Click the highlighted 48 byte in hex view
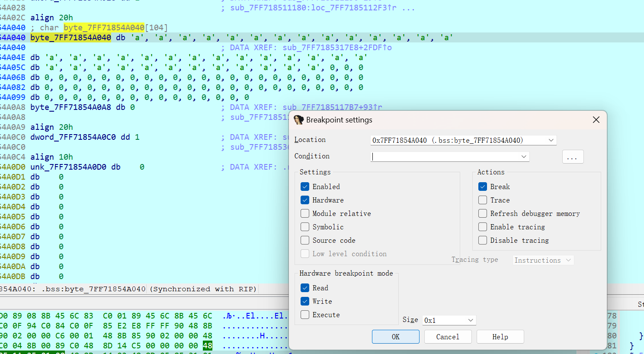The image size is (644, 354). [x=208, y=346]
